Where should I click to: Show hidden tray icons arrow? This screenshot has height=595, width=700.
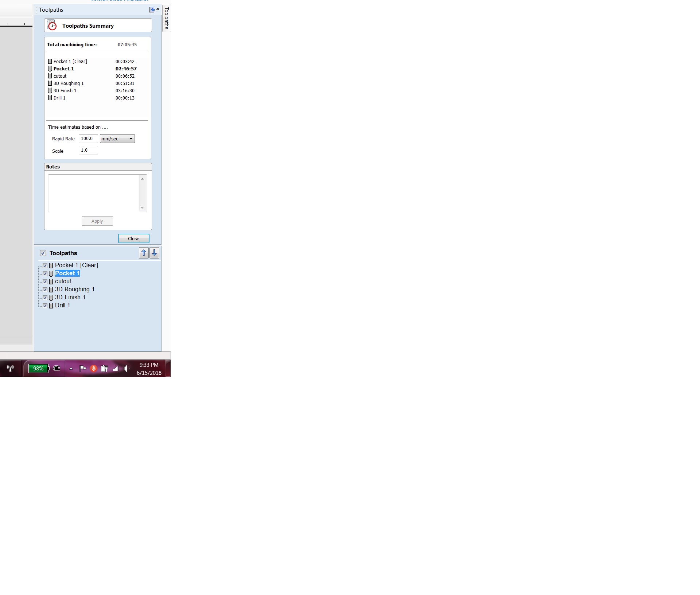click(x=71, y=369)
